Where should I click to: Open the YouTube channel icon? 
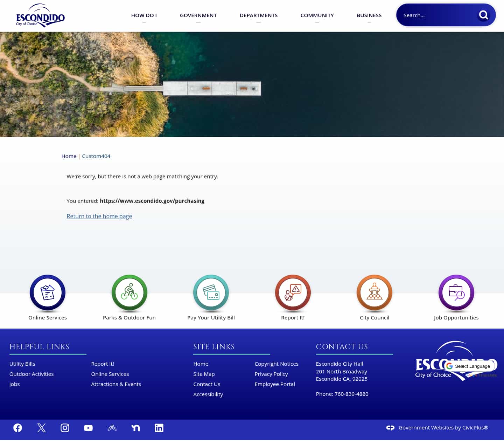[88, 428]
